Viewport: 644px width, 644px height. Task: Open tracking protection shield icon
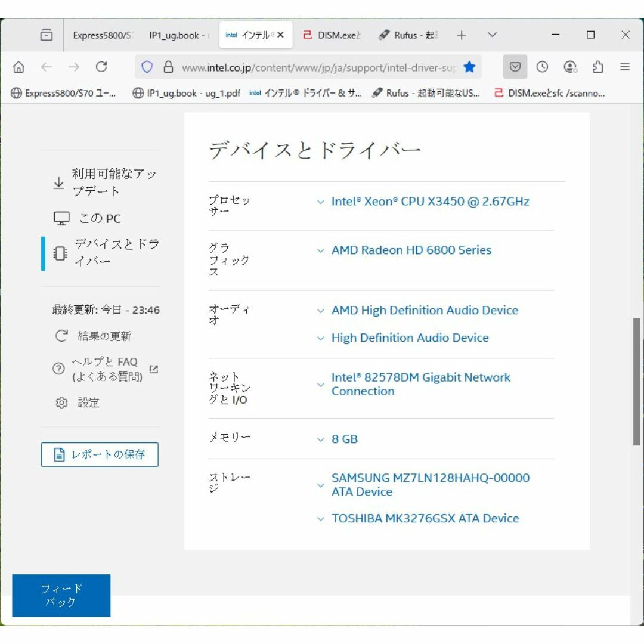[147, 67]
